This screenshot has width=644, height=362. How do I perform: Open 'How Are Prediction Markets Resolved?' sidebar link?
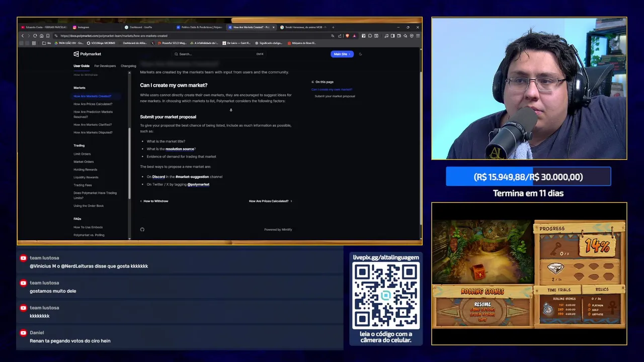pos(93,114)
